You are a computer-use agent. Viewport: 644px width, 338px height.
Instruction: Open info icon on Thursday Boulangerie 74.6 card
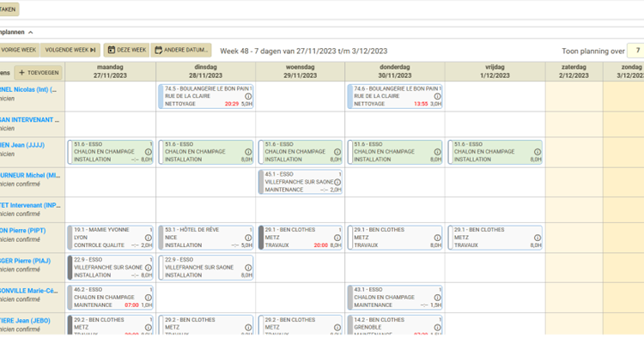click(x=437, y=96)
